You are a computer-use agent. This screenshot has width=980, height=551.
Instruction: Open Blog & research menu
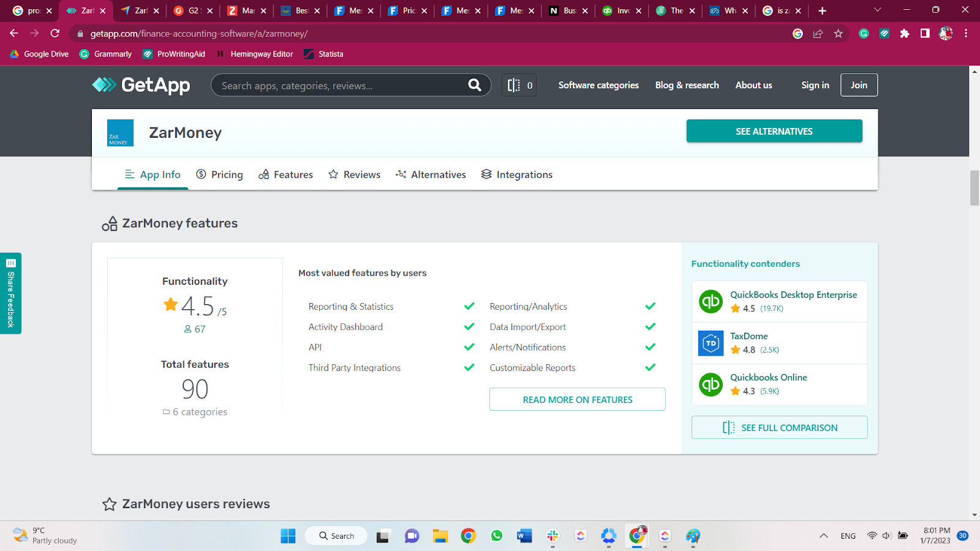687,85
